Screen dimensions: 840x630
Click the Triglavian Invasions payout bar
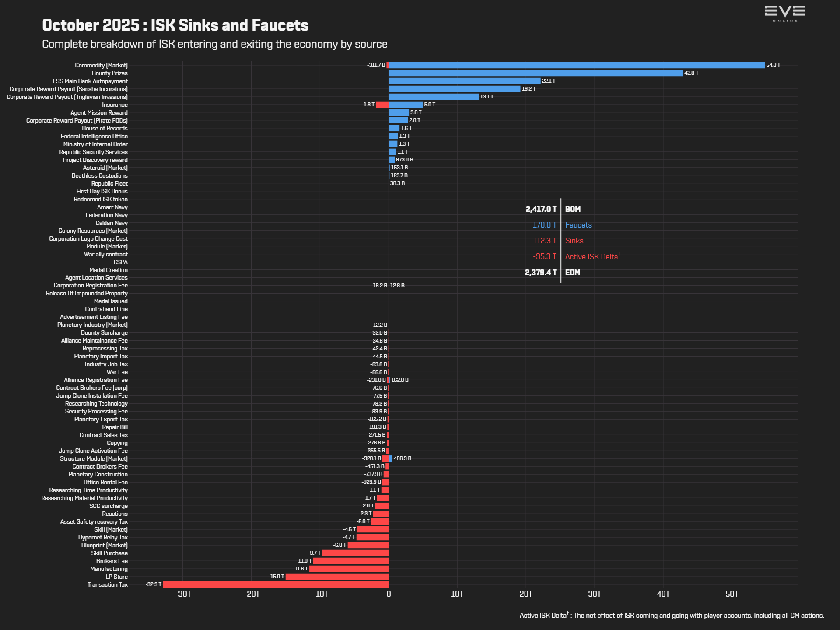point(434,97)
